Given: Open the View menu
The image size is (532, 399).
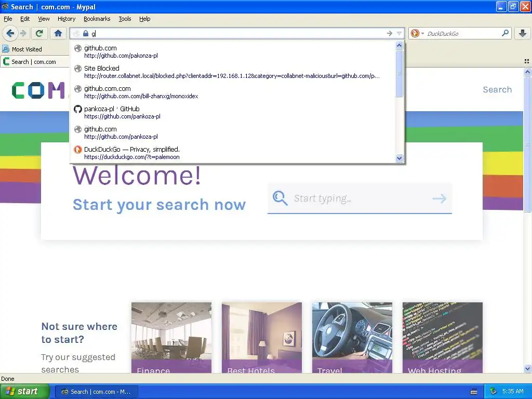Looking at the screenshot, I should pyautogui.click(x=44, y=19).
